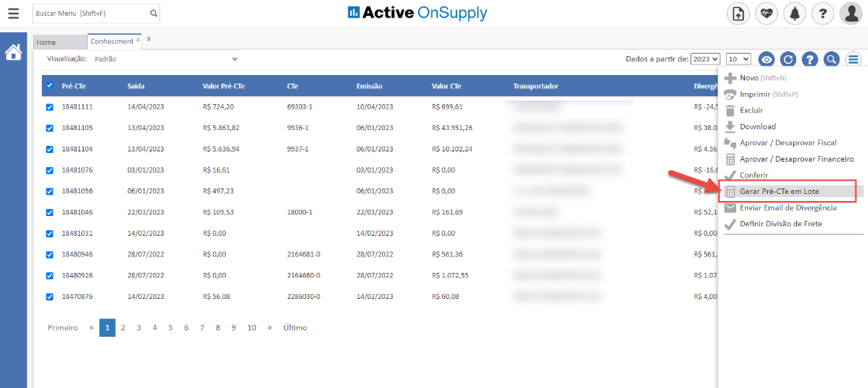The width and height of the screenshot is (868, 388).
Task: Go to next page with » link
Action: [x=270, y=327]
